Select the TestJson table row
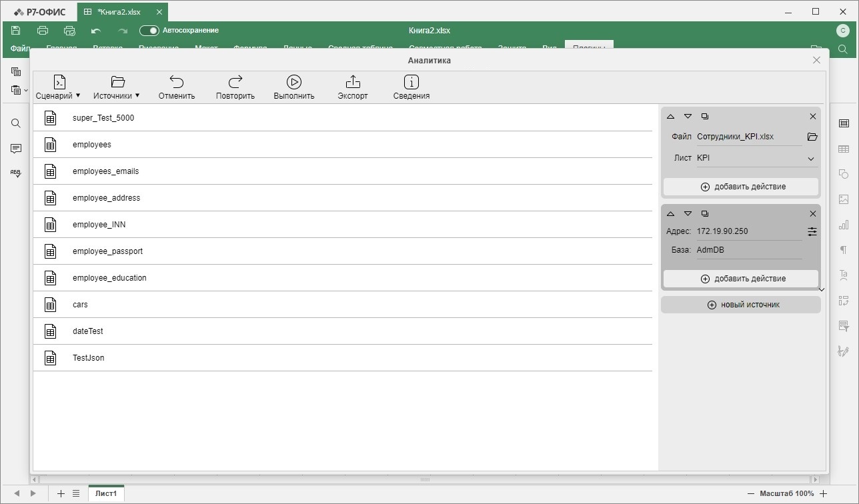Viewport: 859px width, 504px height. click(343, 358)
